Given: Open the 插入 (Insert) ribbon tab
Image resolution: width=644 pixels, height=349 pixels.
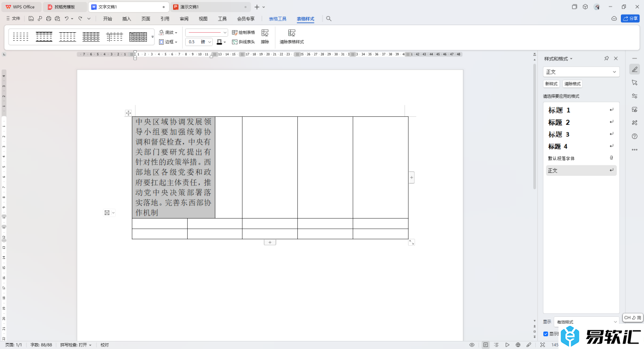Looking at the screenshot, I should click(127, 19).
